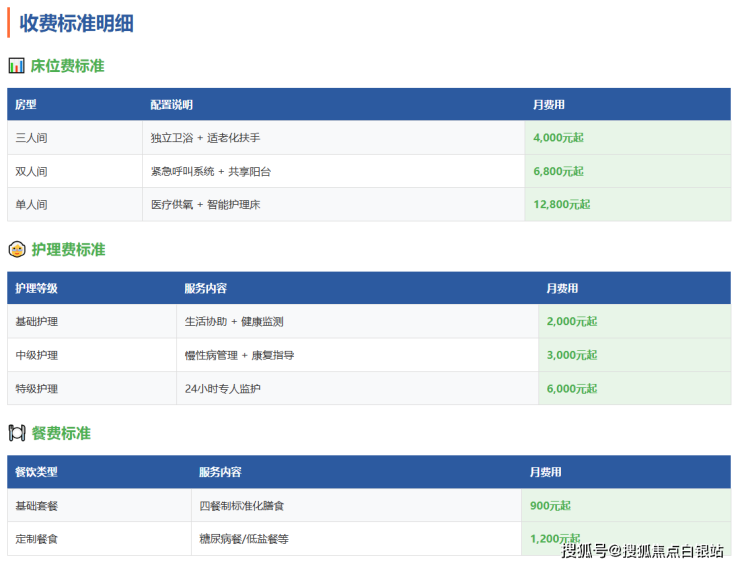Click the plate and cutlery icon beside 餐费标准
This screenshot has width=740, height=567.
[17, 433]
